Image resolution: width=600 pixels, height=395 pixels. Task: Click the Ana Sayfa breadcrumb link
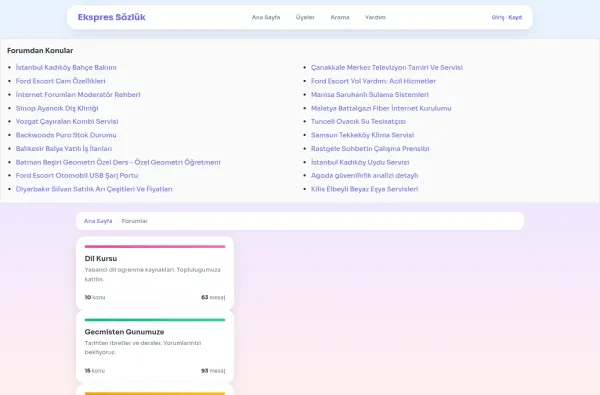(x=98, y=221)
